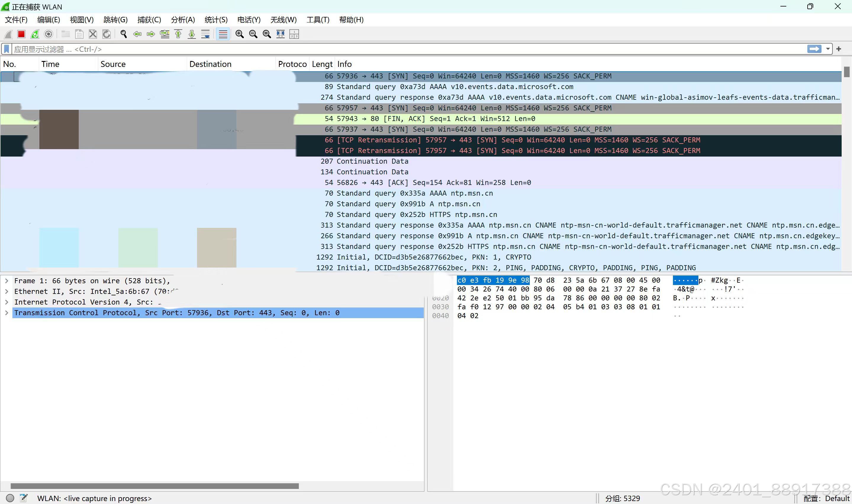Click the Find packet magnifier icon
This screenshot has width=852, height=504.
coord(124,34)
